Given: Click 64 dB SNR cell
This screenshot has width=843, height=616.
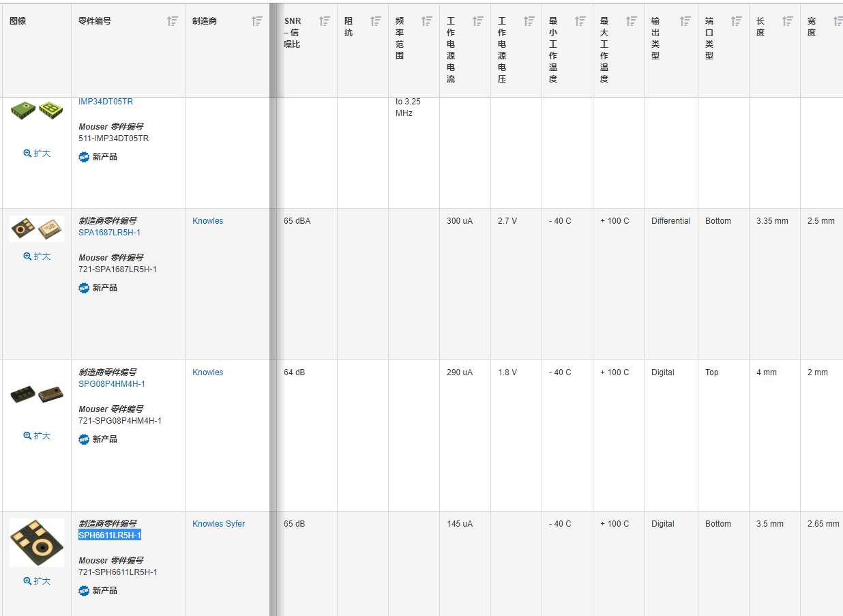Looking at the screenshot, I should [x=295, y=372].
